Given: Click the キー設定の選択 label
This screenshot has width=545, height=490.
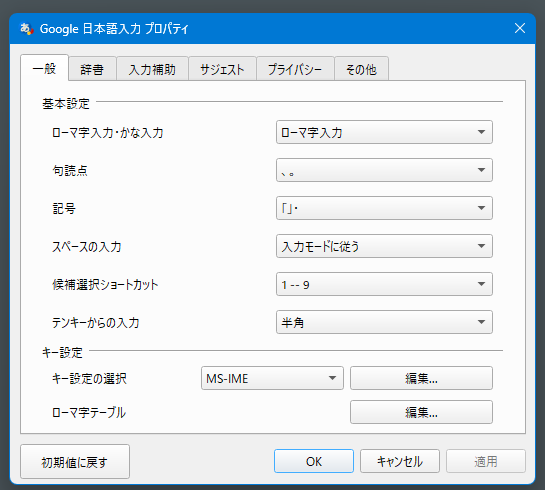Looking at the screenshot, I should (x=89, y=378).
